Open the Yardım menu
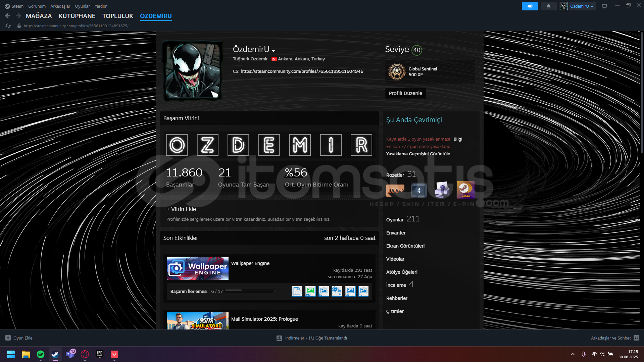644x362 pixels. coord(101,6)
